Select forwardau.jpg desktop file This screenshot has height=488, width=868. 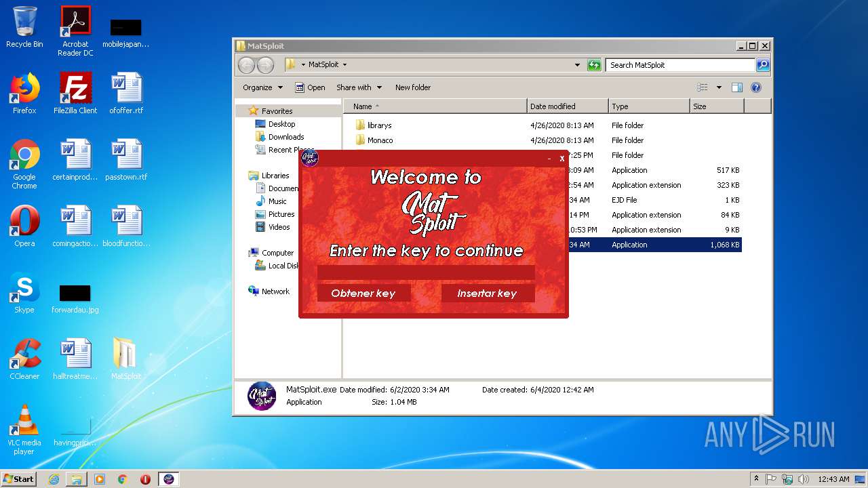pos(75,298)
